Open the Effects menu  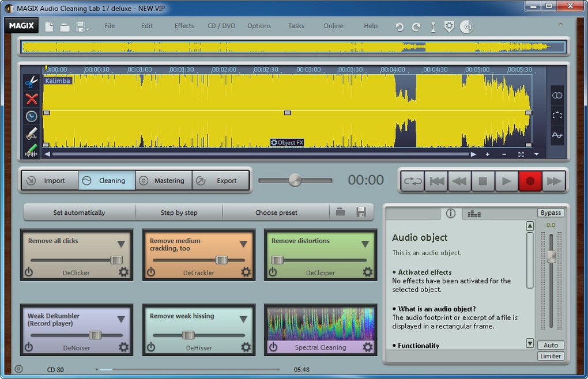pos(184,26)
